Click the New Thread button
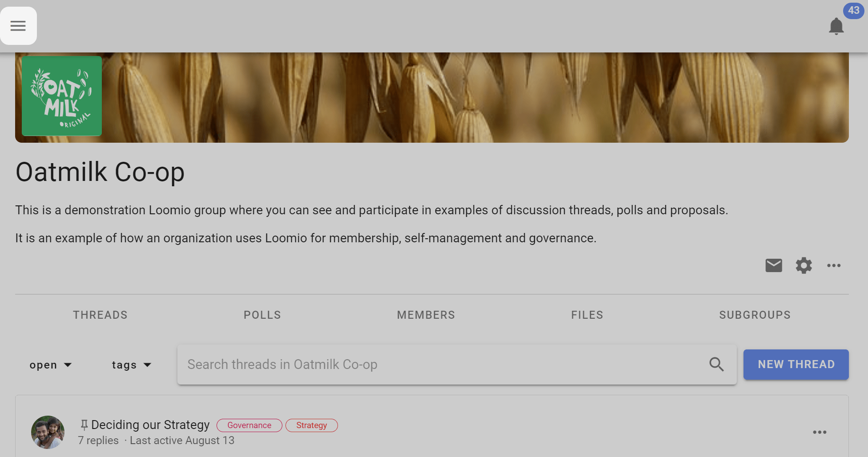Image resolution: width=868 pixels, height=457 pixels. 796,365
